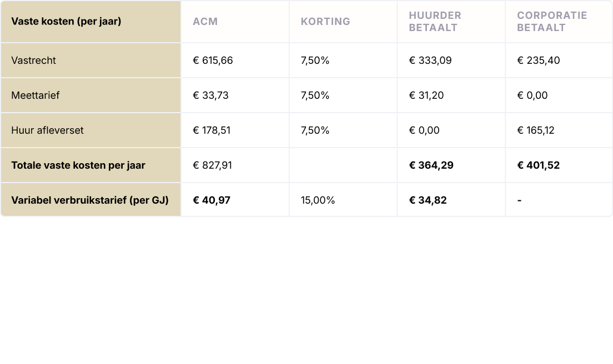Select the Vastrecht row label
This screenshot has width=613, height=364.
coord(33,60)
